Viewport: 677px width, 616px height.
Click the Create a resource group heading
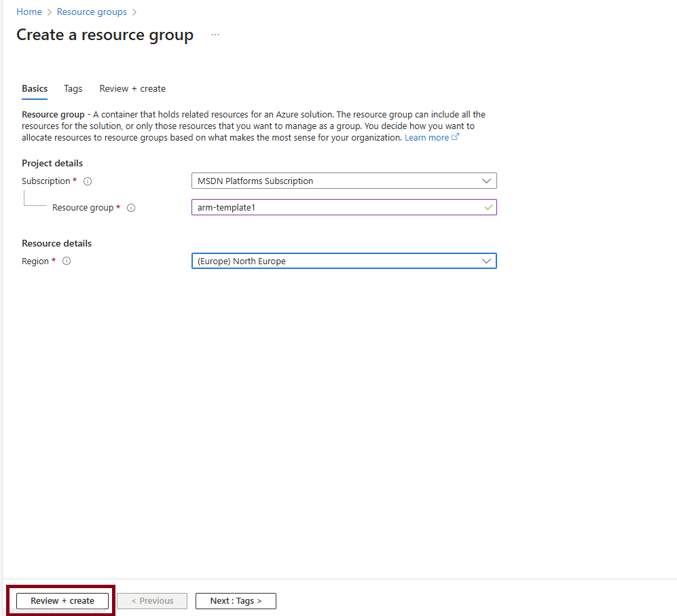(105, 35)
